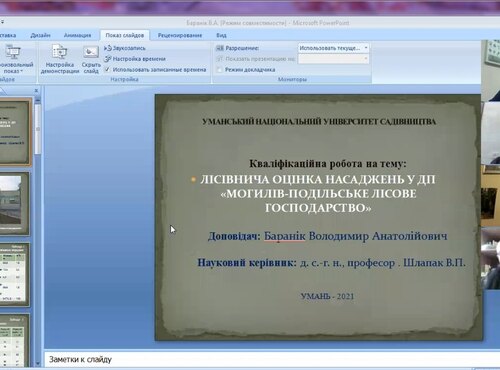Select the second slide thumbnail with photo
The width and height of the screenshot is (500, 370).
(14, 203)
